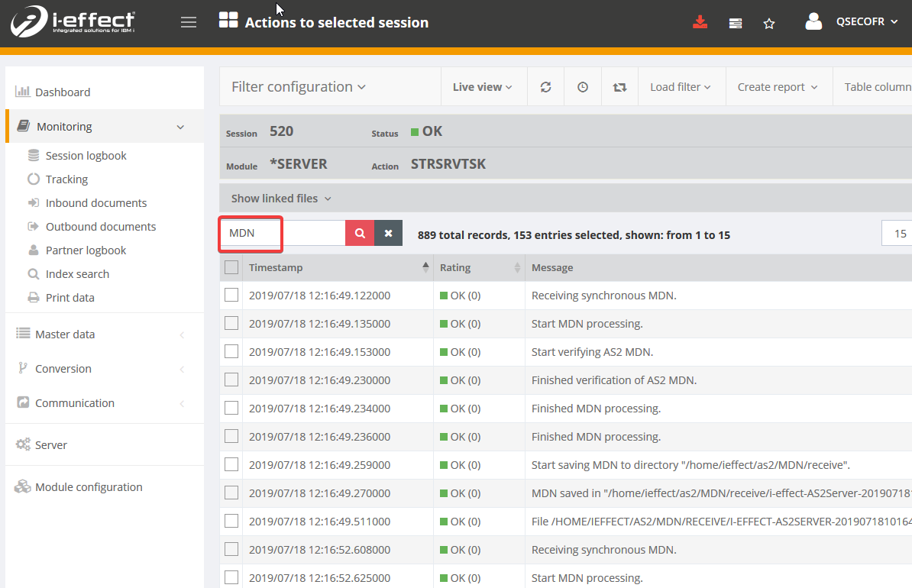The height and width of the screenshot is (588, 912).
Task: Clear search with the X button
Action: click(388, 234)
